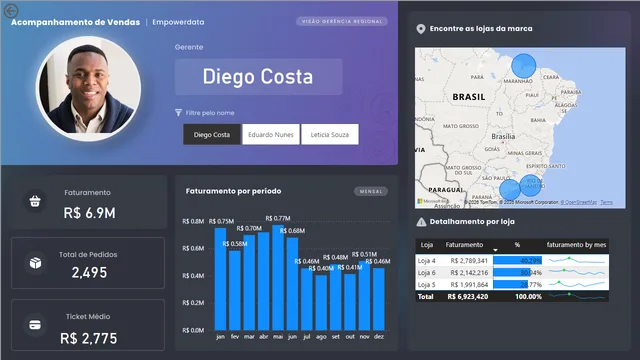This screenshot has height=360, width=640.
Task: Click the Mensal badge
Action: point(371,191)
